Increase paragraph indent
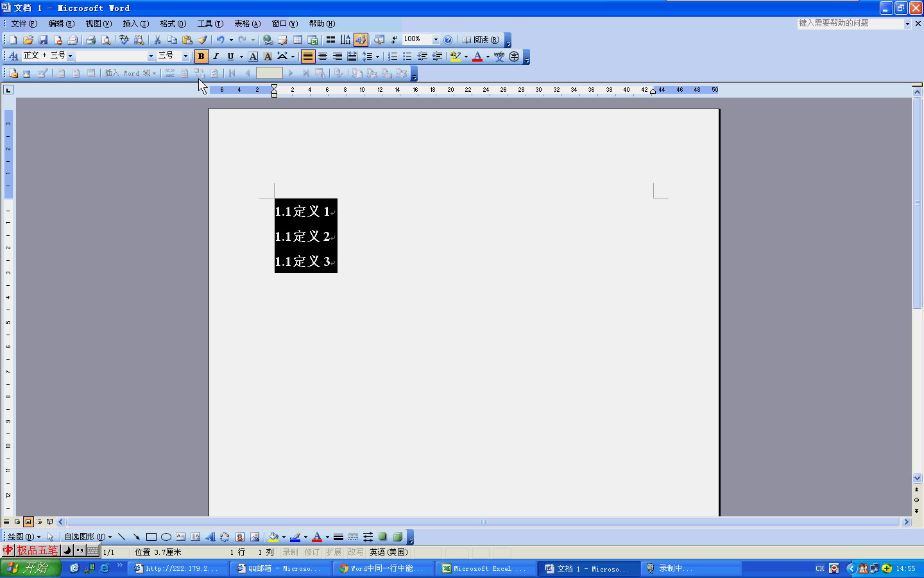Viewport: 924px width, 578px height. point(438,57)
